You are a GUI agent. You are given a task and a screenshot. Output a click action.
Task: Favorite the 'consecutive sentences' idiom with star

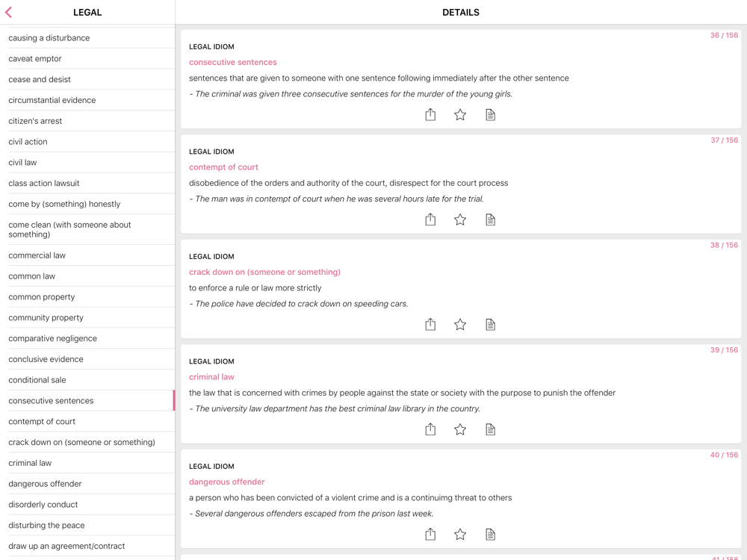[460, 114]
